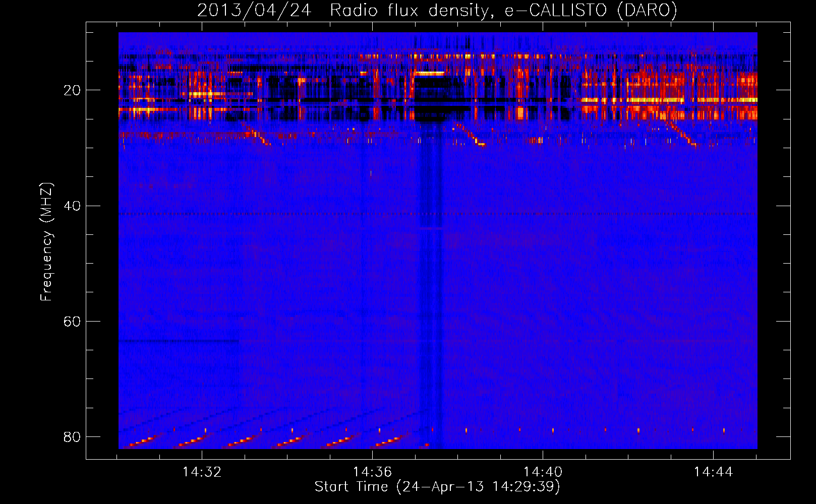816x504 pixels.
Task: Click the 14:40 time tick label
Action: 543,472
